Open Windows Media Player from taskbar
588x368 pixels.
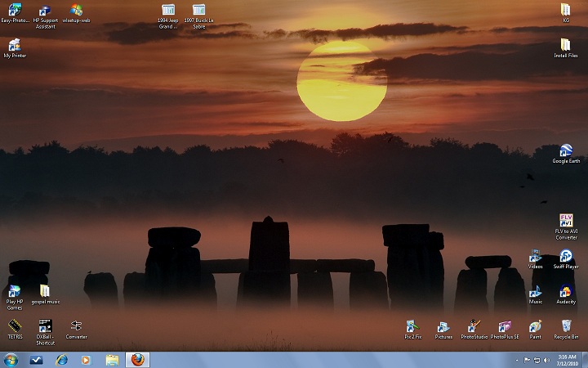pos(86,360)
